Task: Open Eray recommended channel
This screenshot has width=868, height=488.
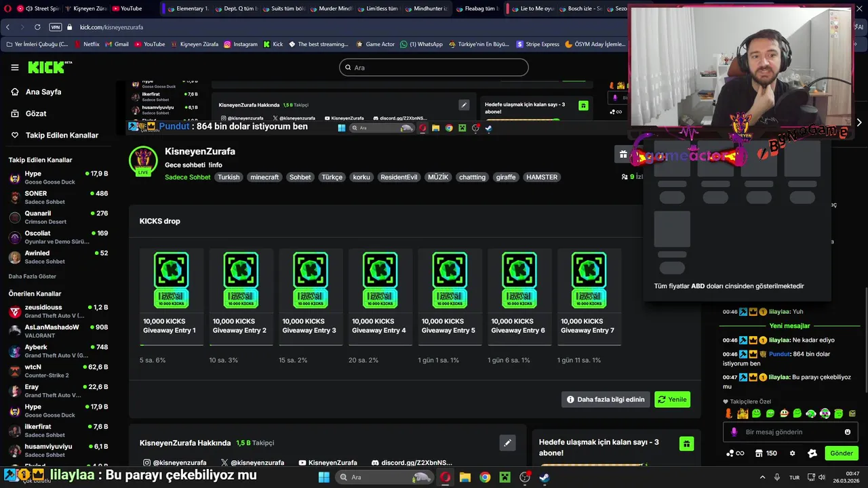Action: 58,390
